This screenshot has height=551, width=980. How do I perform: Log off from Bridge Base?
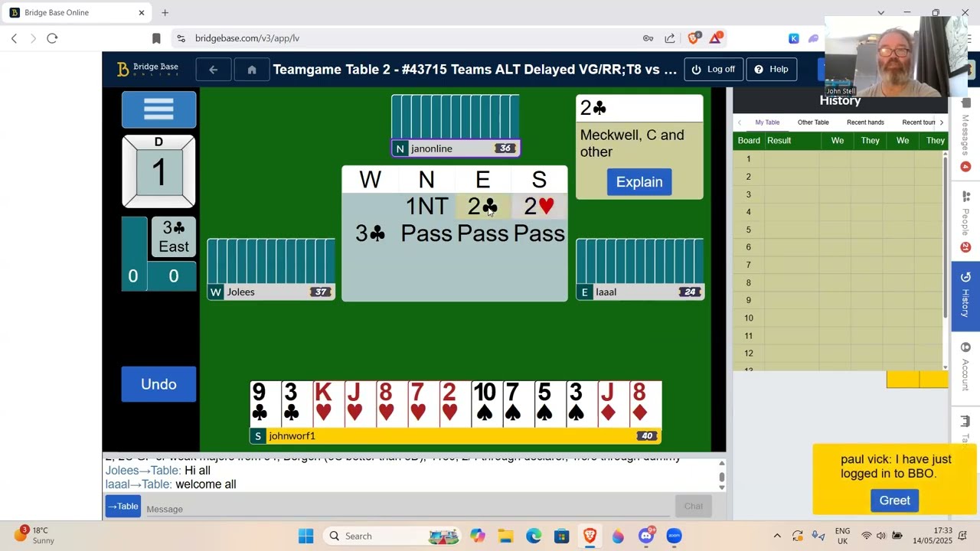pyautogui.click(x=713, y=70)
